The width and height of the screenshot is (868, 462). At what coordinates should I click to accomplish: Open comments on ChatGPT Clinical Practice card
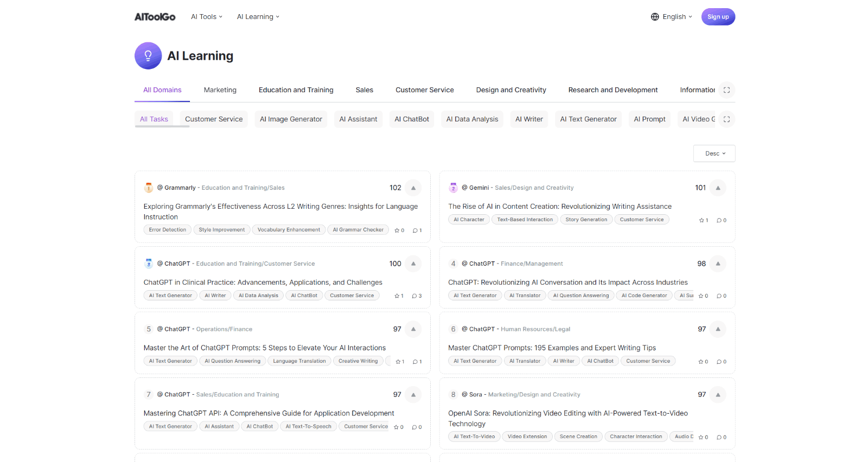pos(414,296)
